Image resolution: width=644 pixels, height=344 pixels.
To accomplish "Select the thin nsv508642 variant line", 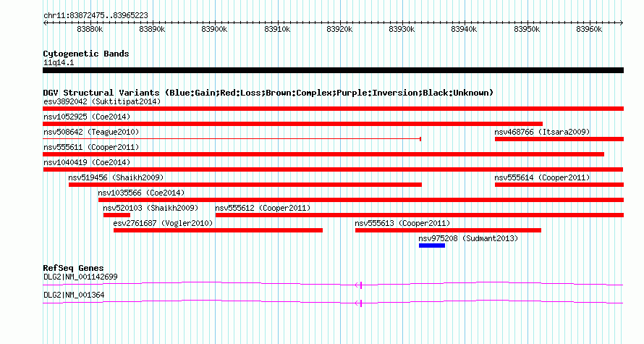I will [232, 139].
